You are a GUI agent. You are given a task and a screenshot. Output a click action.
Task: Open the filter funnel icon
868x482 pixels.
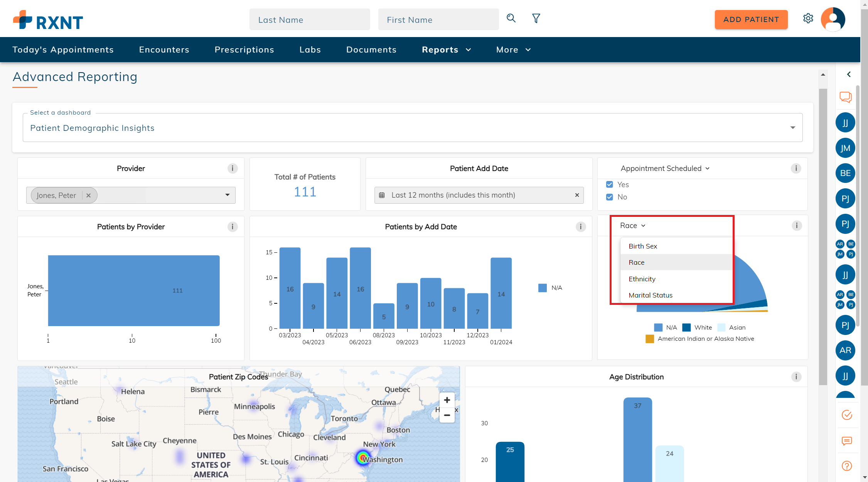[536, 18]
